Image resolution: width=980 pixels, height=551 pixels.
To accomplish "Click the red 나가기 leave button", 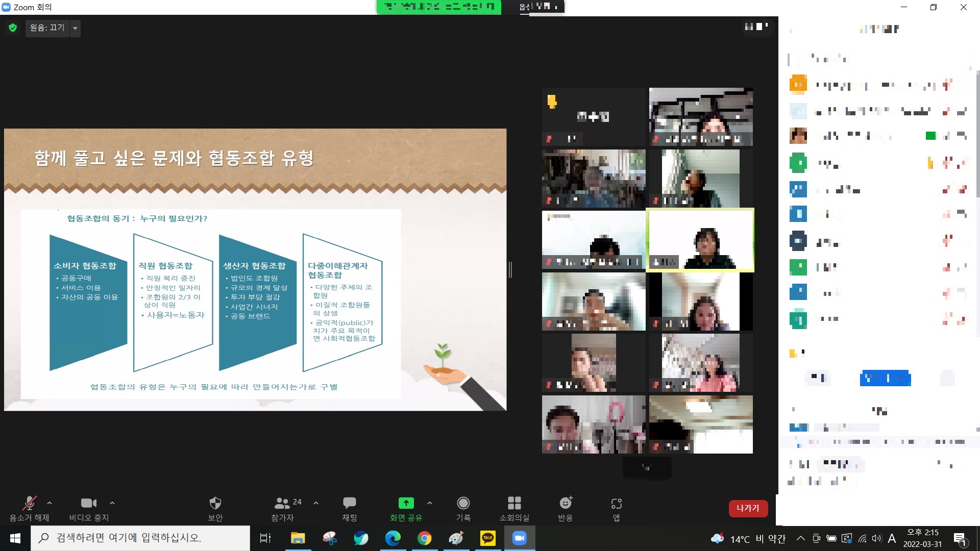I will tap(748, 508).
